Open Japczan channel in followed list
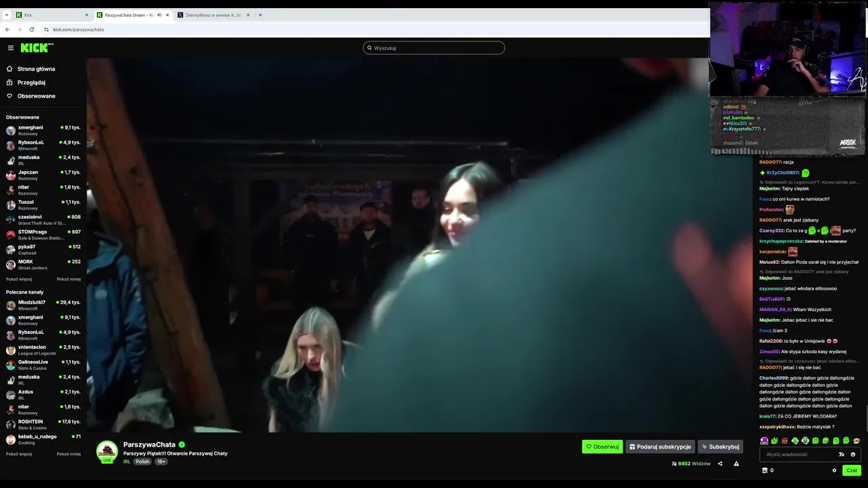 click(x=43, y=175)
